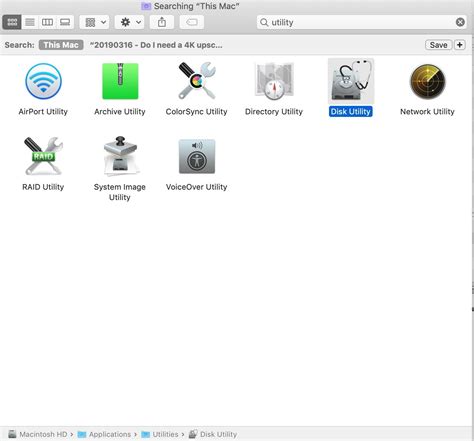Click the RAID Utility label text
This screenshot has width=474, height=441.
coord(43,187)
